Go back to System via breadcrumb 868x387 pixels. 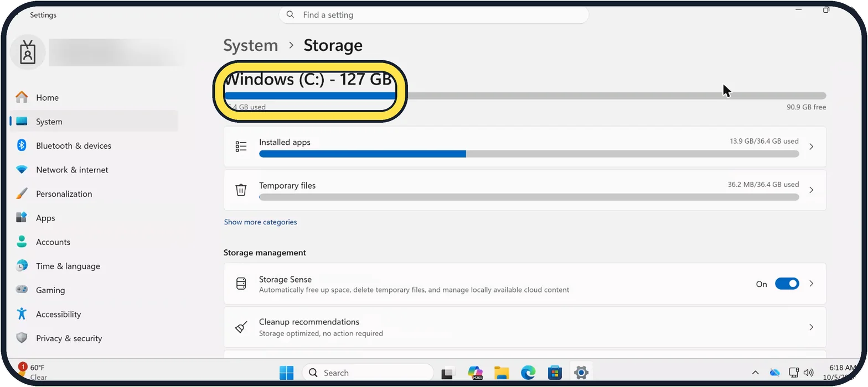[251, 45]
